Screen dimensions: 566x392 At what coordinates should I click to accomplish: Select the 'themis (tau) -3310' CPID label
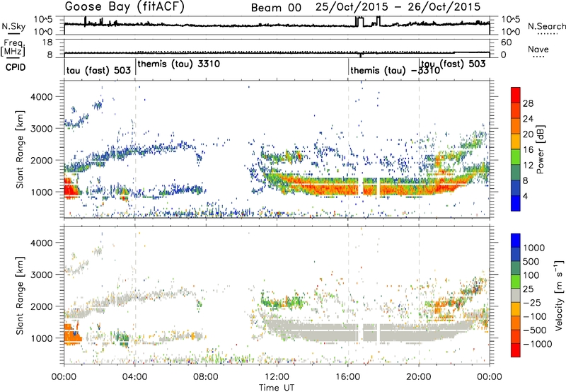click(x=395, y=70)
